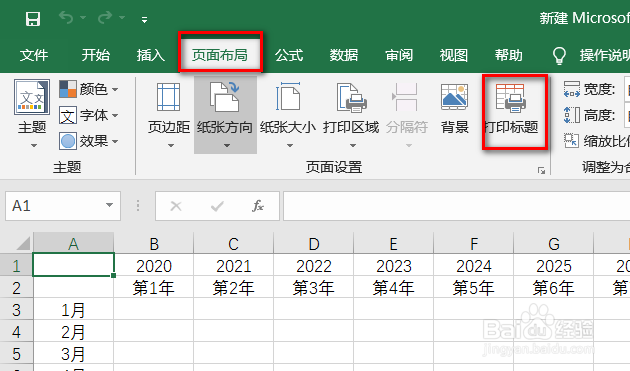630x371 pixels.
Task: Click the 页边距 margins icon
Action: [169, 97]
